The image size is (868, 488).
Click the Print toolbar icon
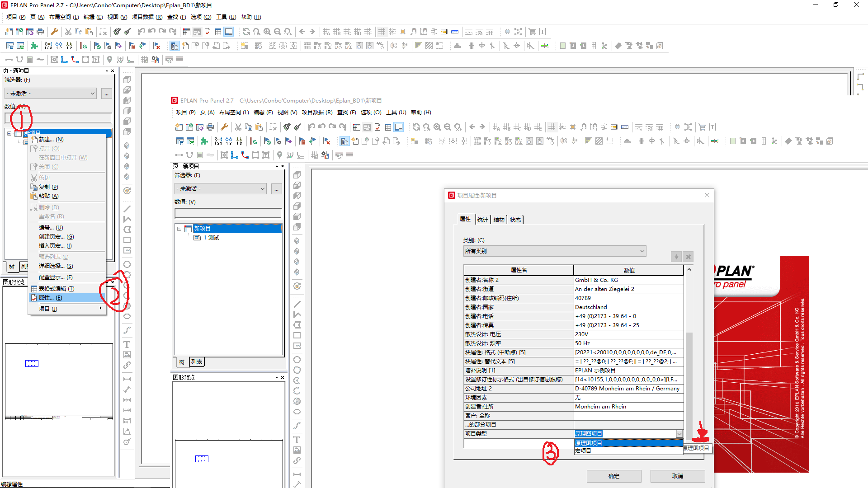pyautogui.click(x=40, y=32)
